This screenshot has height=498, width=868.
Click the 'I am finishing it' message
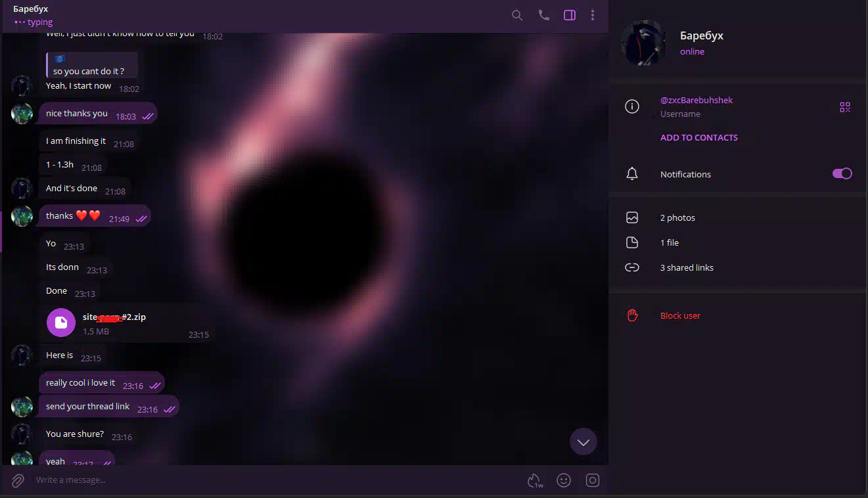pos(88,141)
